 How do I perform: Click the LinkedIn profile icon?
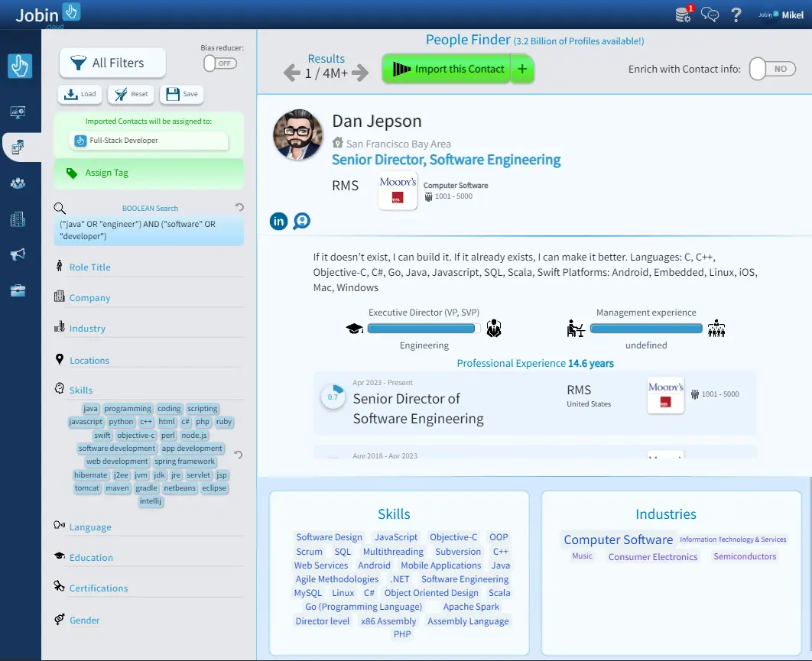coord(279,222)
